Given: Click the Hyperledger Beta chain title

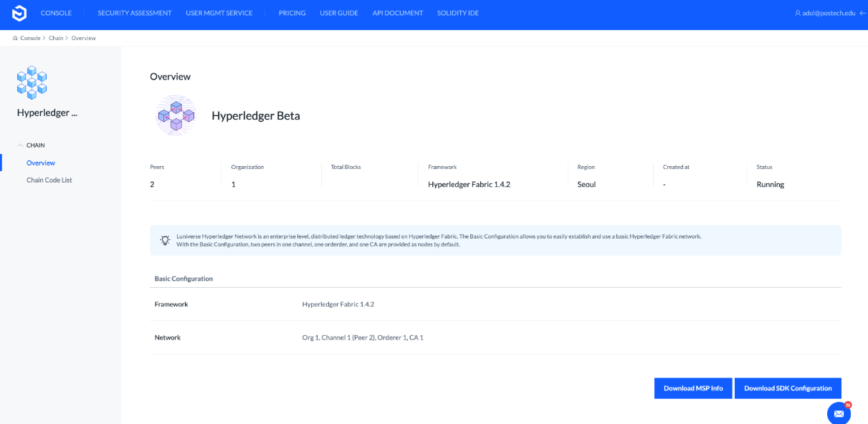Looking at the screenshot, I should (256, 115).
